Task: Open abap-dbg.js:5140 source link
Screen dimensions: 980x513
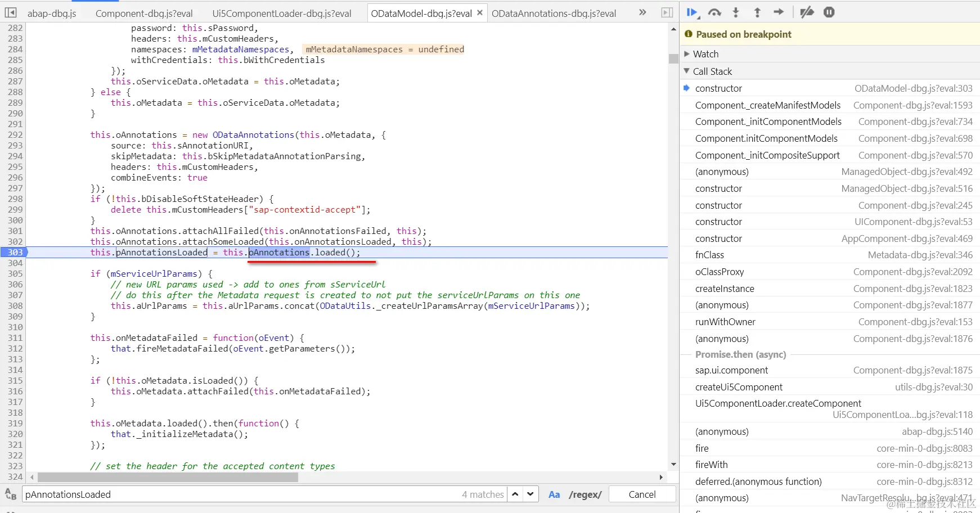Action: (x=937, y=431)
